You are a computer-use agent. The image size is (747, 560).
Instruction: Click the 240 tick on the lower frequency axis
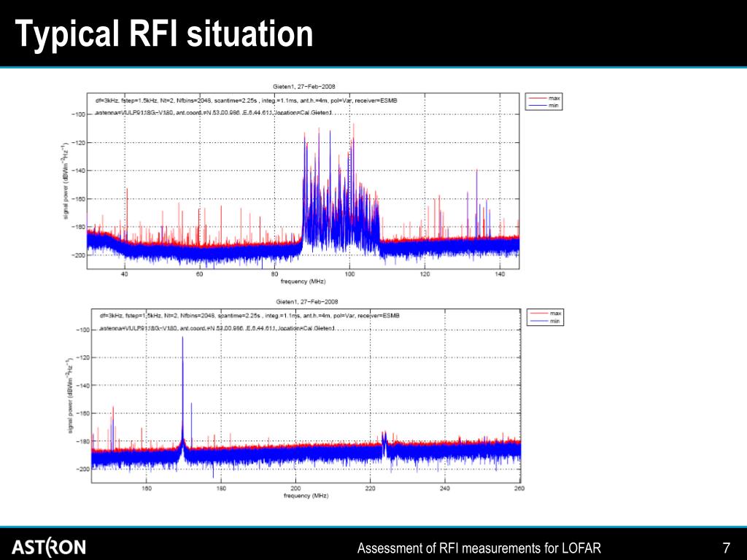(445, 489)
